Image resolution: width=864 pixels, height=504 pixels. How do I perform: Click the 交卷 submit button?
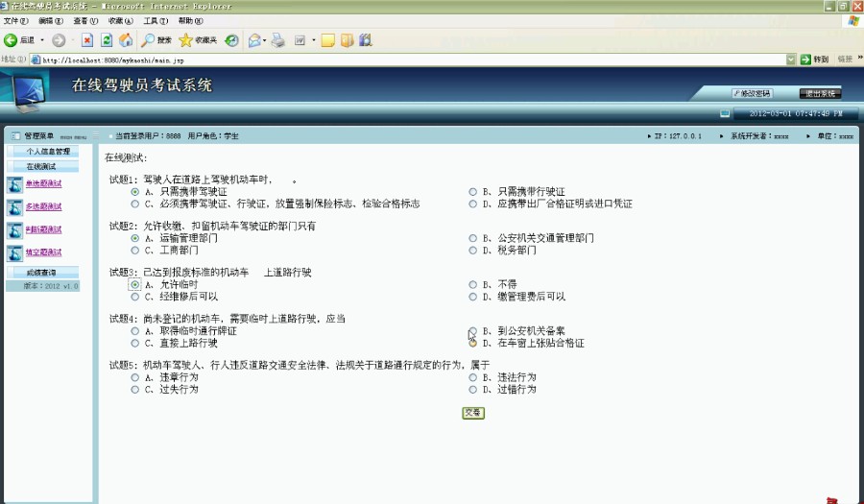[472, 413]
